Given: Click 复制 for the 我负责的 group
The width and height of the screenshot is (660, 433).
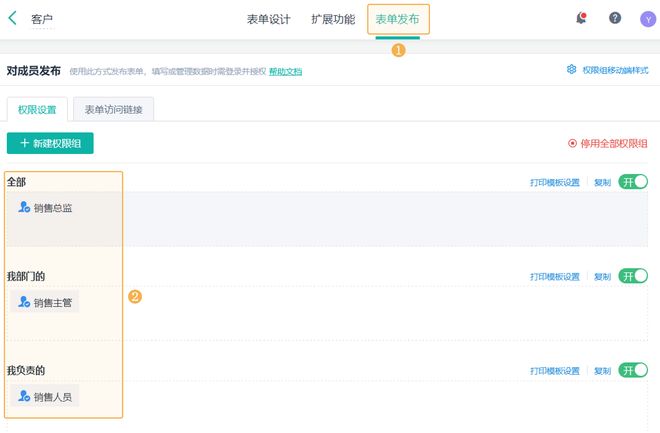Looking at the screenshot, I should point(602,371).
